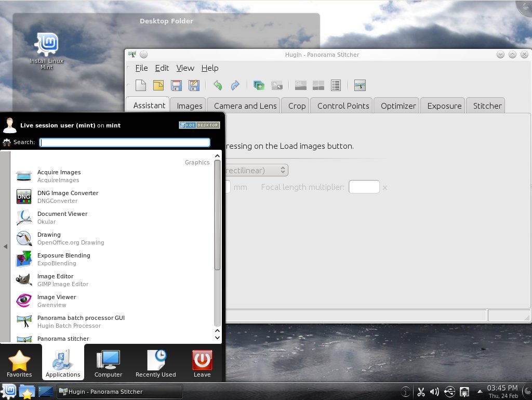Open project via the folder toolbar icon
This screenshot has height=400, width=532.
[x=158, y=85]
